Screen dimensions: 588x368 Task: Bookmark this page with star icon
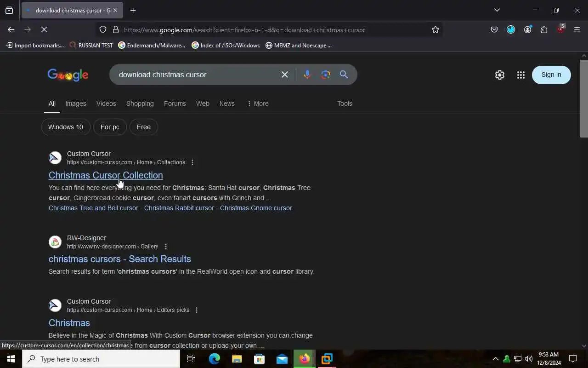(x=435, y=29)
